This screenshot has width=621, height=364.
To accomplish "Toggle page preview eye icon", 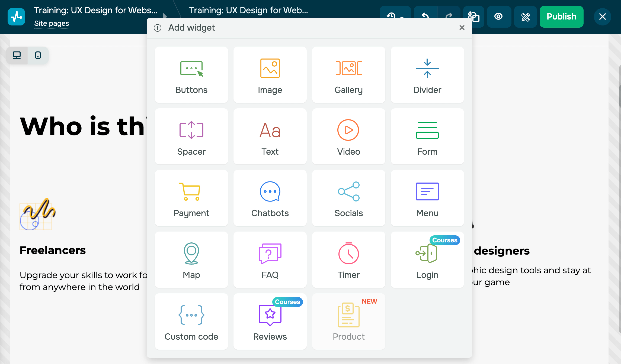I will point(498,17).
